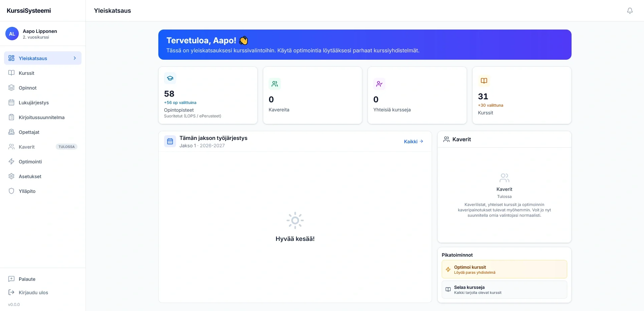Click the Kirjaudu ulos logout icon

coord(11,292)
